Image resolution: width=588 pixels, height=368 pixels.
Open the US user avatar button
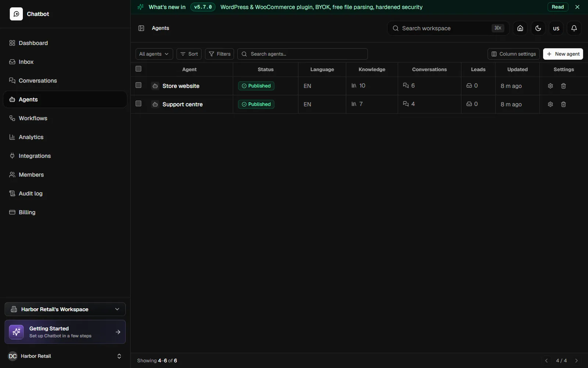556,28
